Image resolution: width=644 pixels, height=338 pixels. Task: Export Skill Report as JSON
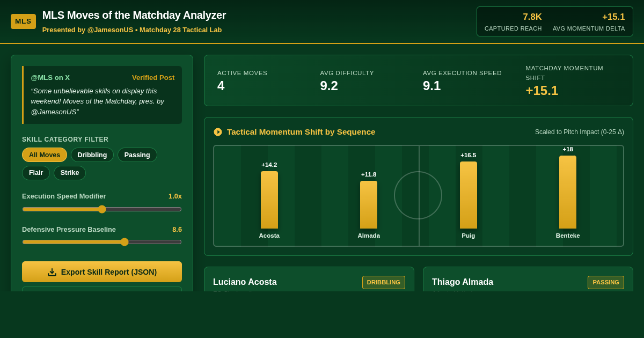point(102,272)
